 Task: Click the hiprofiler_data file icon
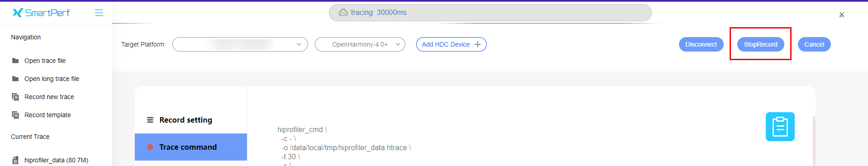(x=15, y=160)
